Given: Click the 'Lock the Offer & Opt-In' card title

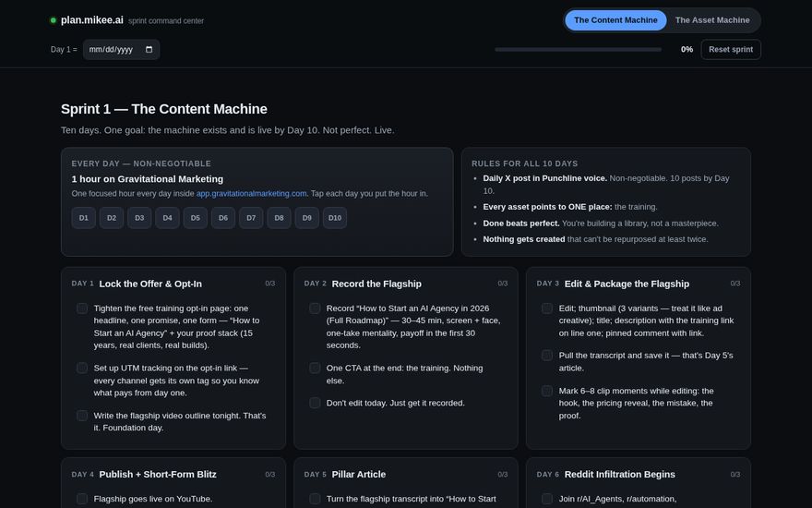Looking at the screenshot, I should pyautogui.click(x=150, y=284).
